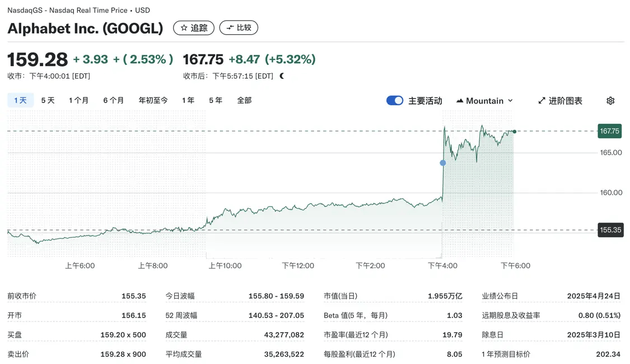Click the 业绩公布日 date 2025年4月24日

(x=594, y=296)
